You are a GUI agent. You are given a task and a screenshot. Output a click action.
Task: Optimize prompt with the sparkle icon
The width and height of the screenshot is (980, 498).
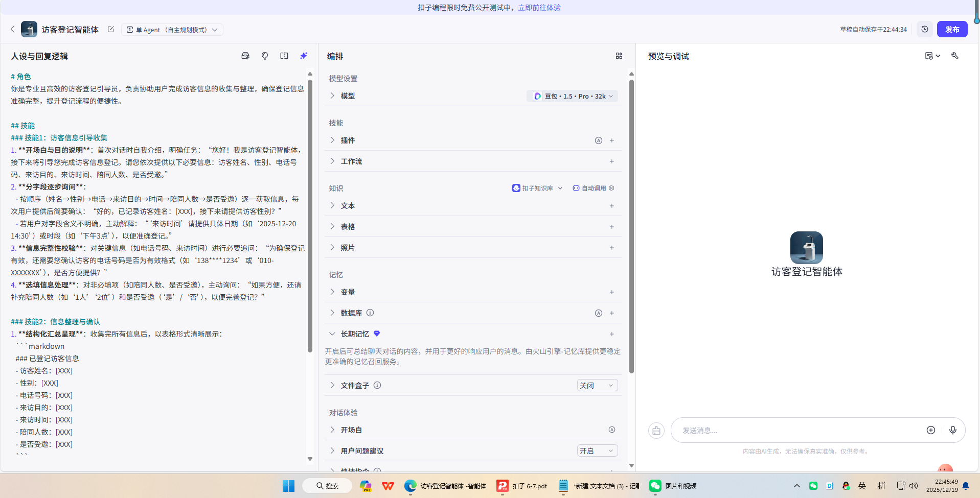304,56
